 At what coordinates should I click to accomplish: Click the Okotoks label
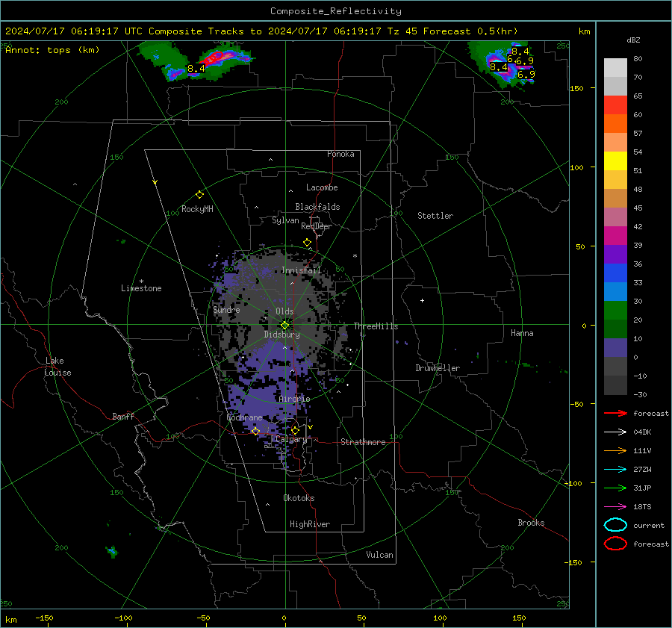tap(299, 498)
